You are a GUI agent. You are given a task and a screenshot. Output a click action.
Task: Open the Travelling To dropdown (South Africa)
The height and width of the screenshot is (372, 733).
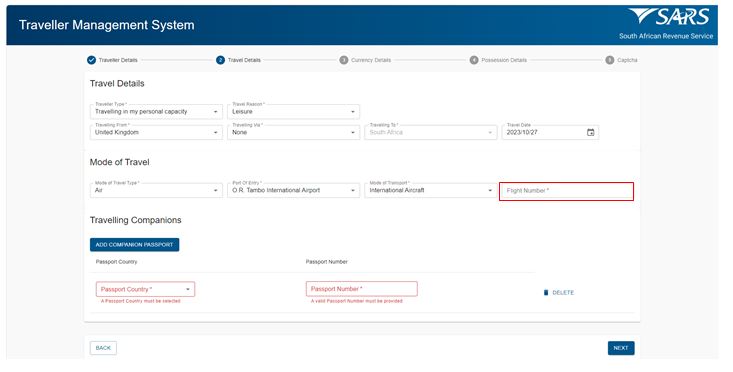pos(431,132)
